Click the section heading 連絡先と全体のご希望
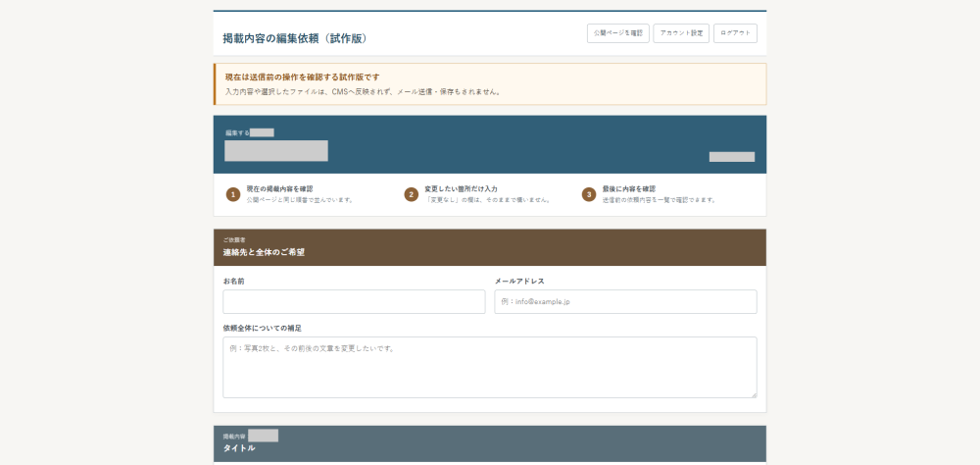Image resolution: width=980 pixels, height=465 pixels. 264,252
